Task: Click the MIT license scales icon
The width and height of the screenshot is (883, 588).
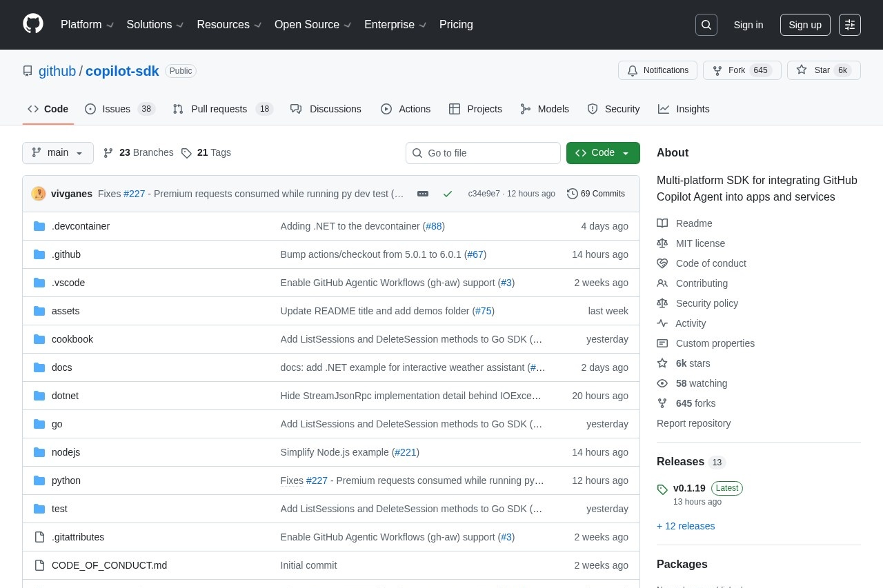Action: (x=662, y=243)
